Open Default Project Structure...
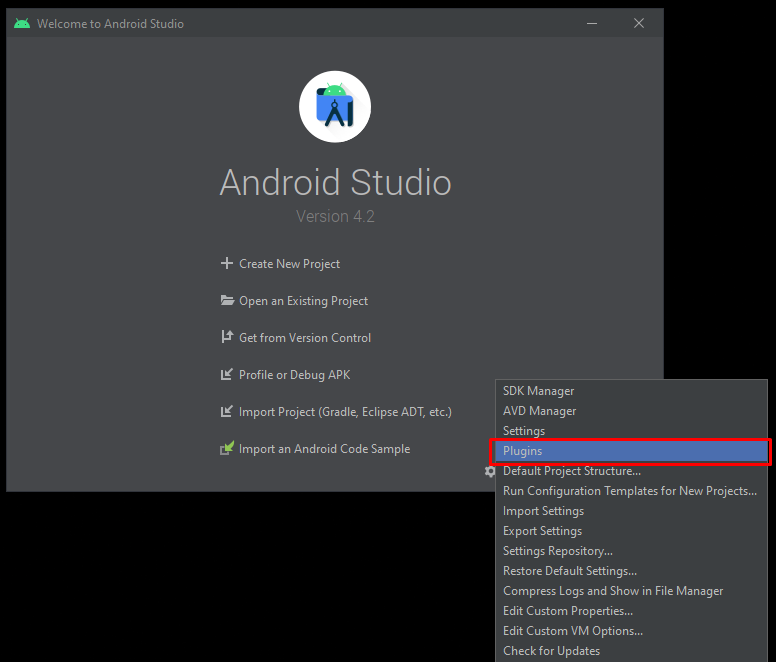This screenshot has height=662, width=776. pos(631,471)
